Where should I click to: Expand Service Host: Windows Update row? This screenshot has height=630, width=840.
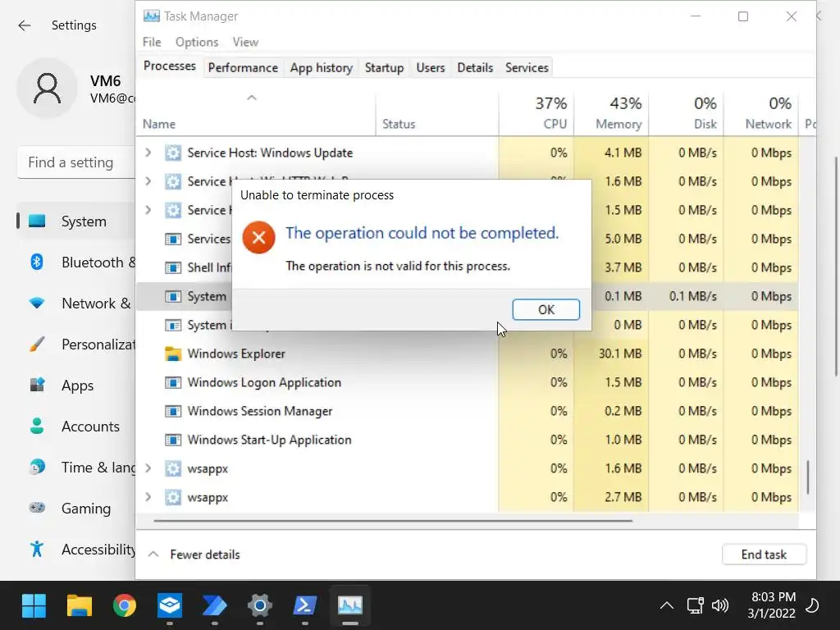pos(148,153)
